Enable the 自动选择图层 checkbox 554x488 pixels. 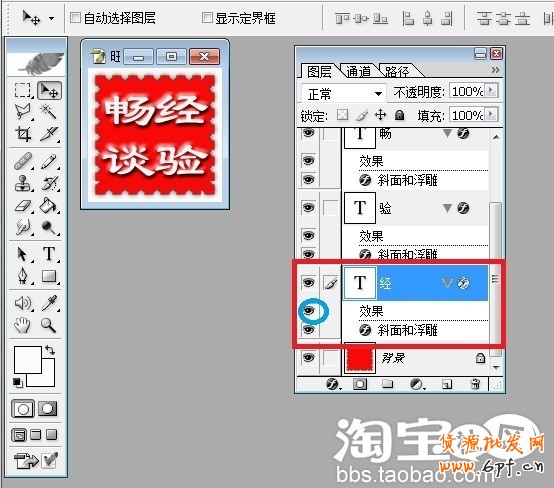coord(75,17)
